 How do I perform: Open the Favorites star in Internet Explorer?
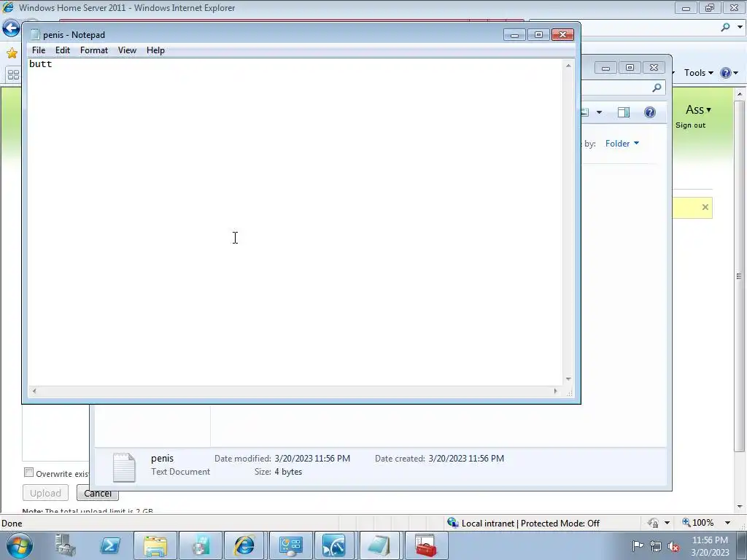(x=12, y=52)
